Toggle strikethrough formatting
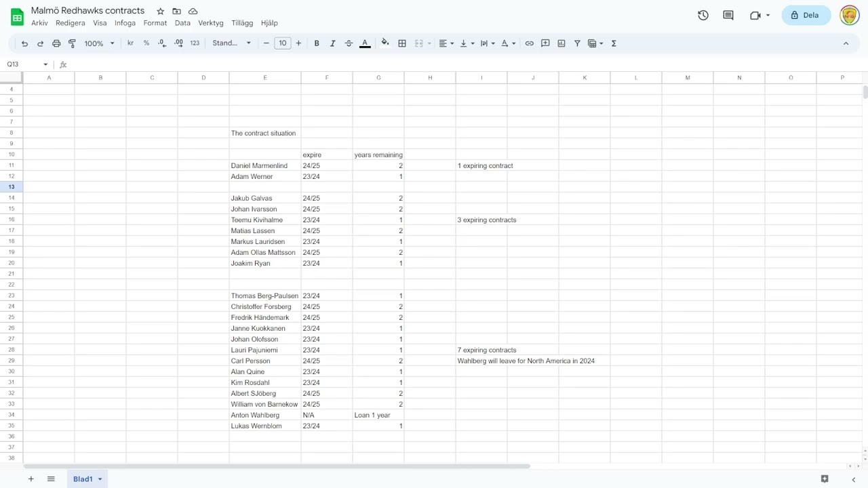Image resolution: width=868 pixels, height=488 pixels. coord(349,43)
